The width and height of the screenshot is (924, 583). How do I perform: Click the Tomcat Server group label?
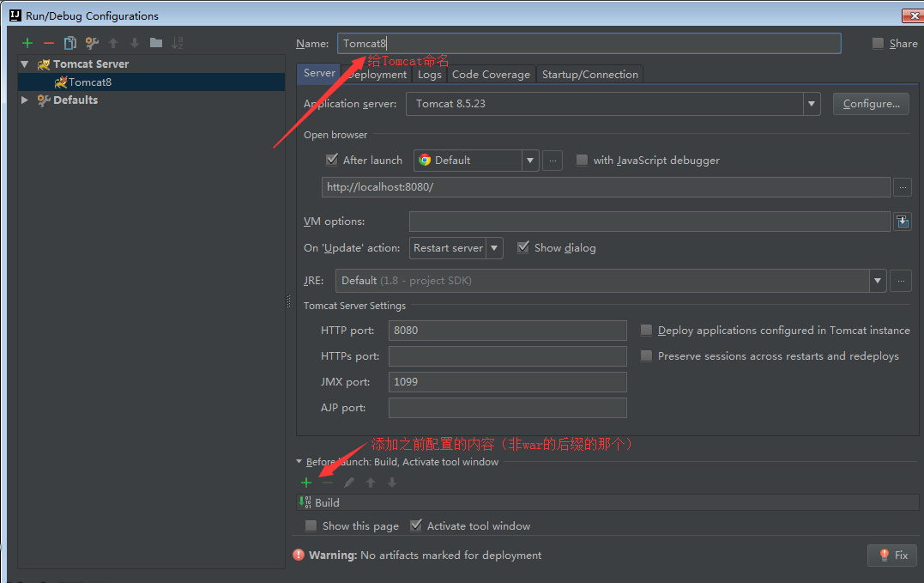91,64
